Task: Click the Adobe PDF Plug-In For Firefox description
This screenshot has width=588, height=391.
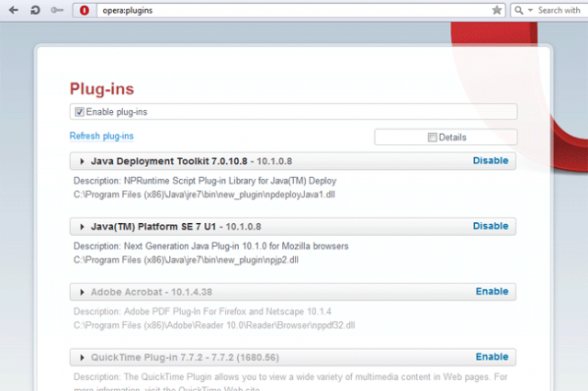Action: click(x=202, y=311)
